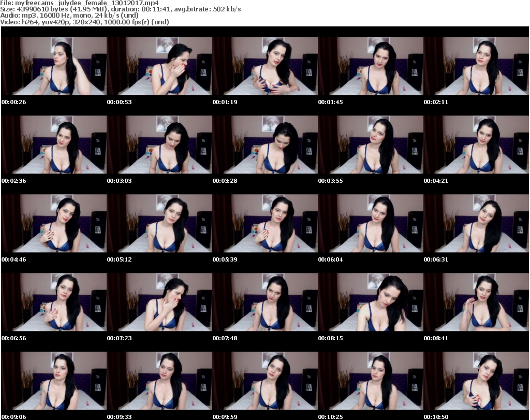Click the 00:09:06 timestamp label
Viewport: 530px width, 420px height.
coord(14,417)
